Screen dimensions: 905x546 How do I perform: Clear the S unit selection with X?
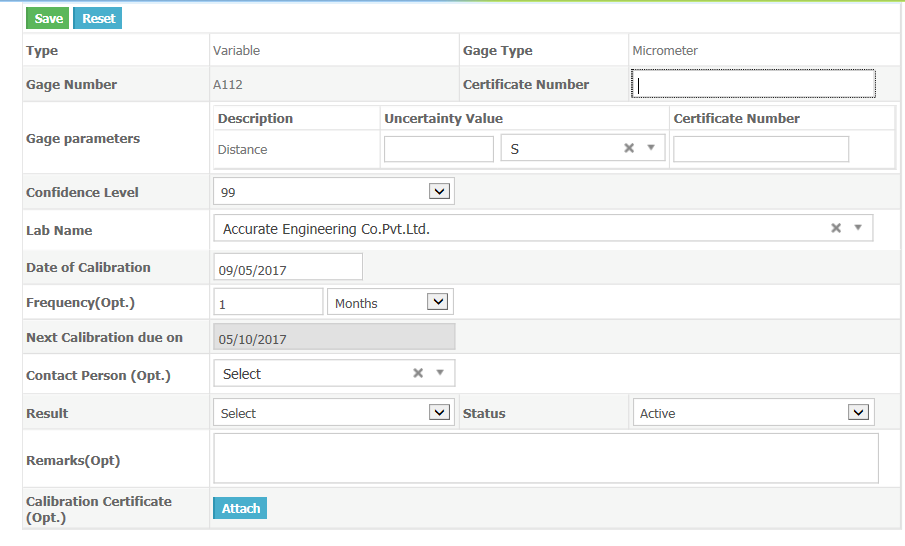pyautogui.click(x=629, y=148)
